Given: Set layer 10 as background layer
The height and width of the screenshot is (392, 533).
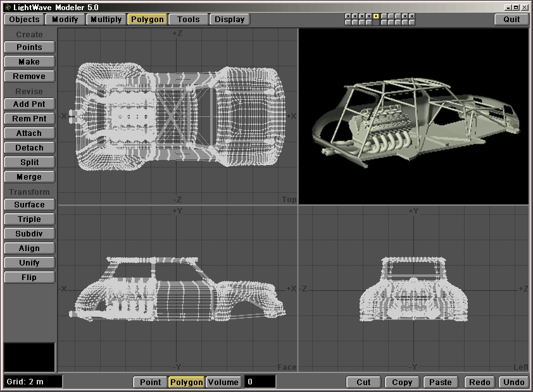Looking at the screenshot, I should [412, 22].
